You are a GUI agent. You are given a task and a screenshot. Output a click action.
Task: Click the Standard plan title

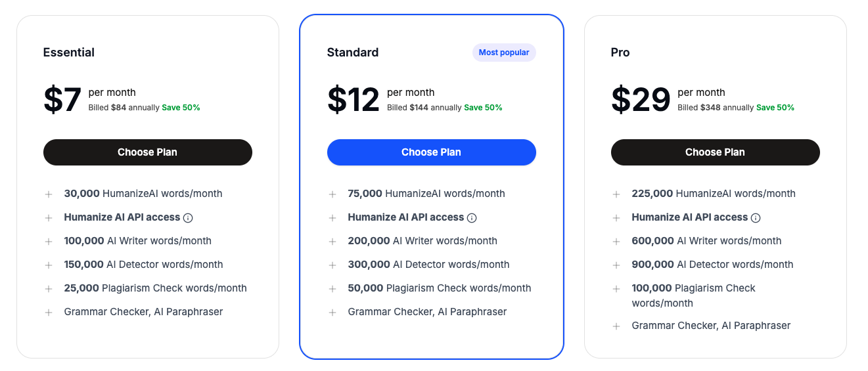coord(353,53)
